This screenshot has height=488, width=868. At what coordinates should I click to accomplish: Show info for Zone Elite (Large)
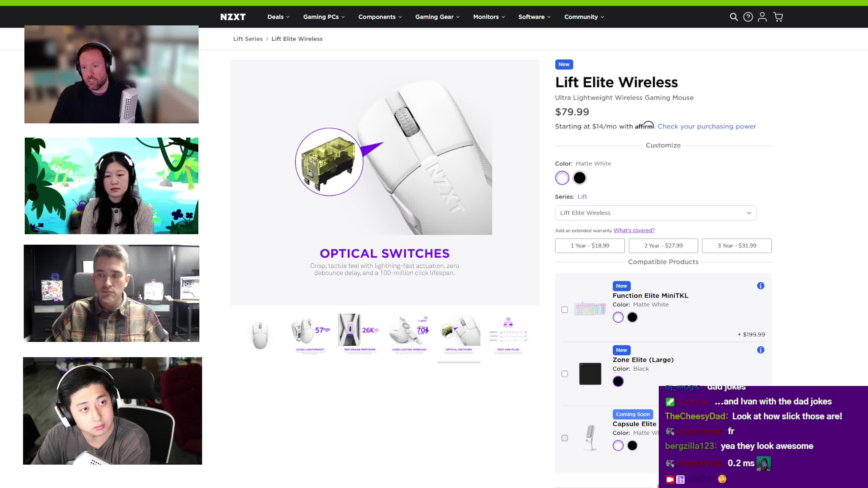(x=761, y=350)
